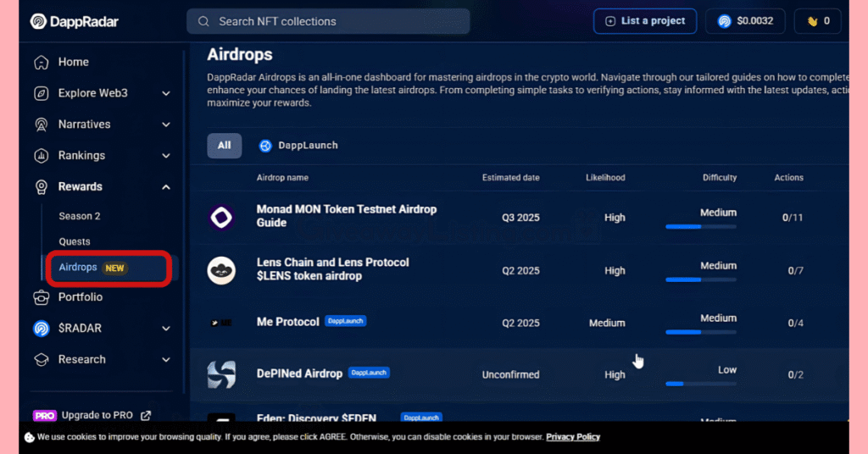Expand the Narratives menu chevron
Screen dimensions: 868x454
tap(166, 125)
